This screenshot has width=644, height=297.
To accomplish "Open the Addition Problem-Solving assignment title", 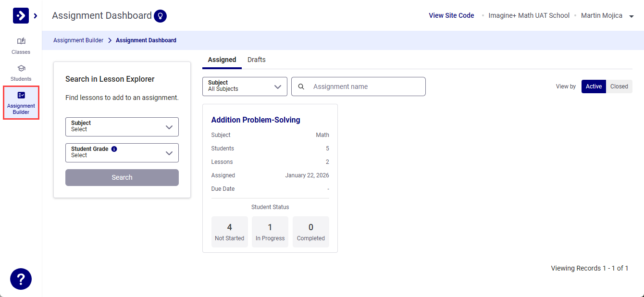I will (256, 120).
